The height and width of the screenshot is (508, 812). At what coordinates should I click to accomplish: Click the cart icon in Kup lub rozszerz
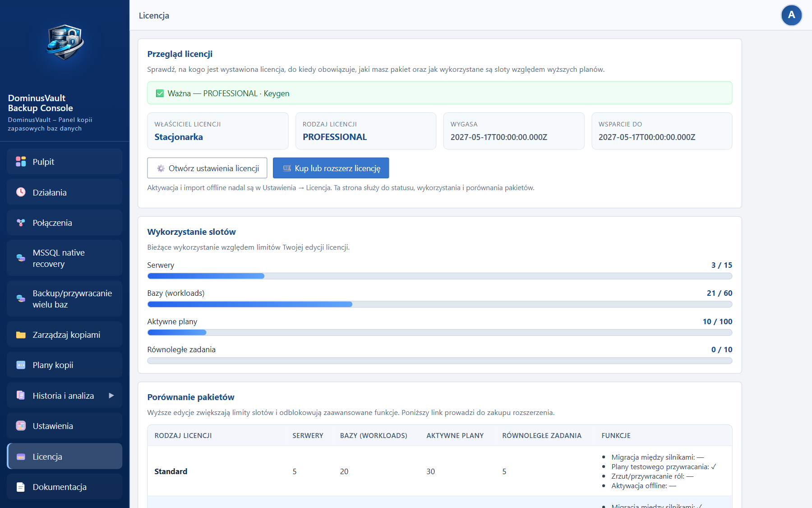287,168
